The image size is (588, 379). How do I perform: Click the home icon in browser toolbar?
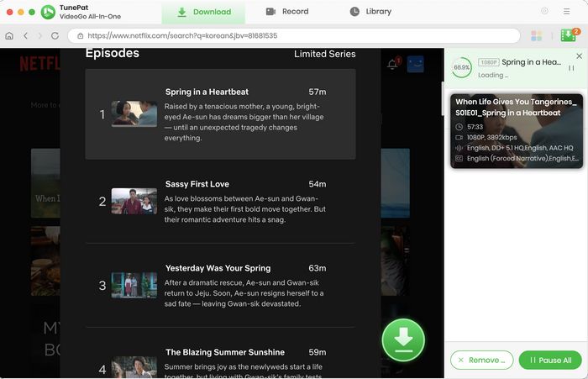tap(9, 36)
